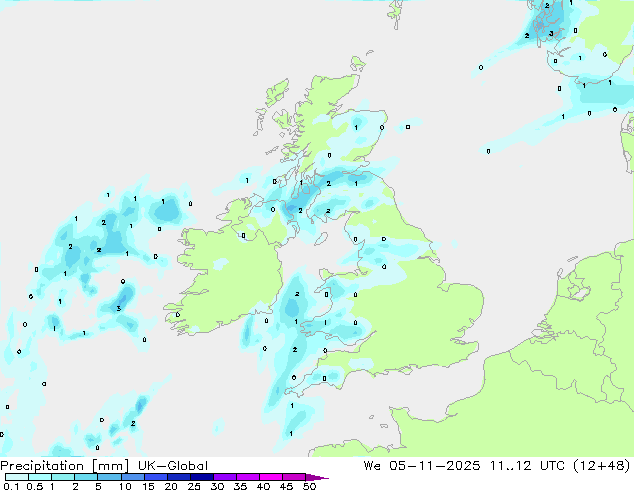
Task: Click the '45' legend scale value
Action: click(x=286, y=486)
